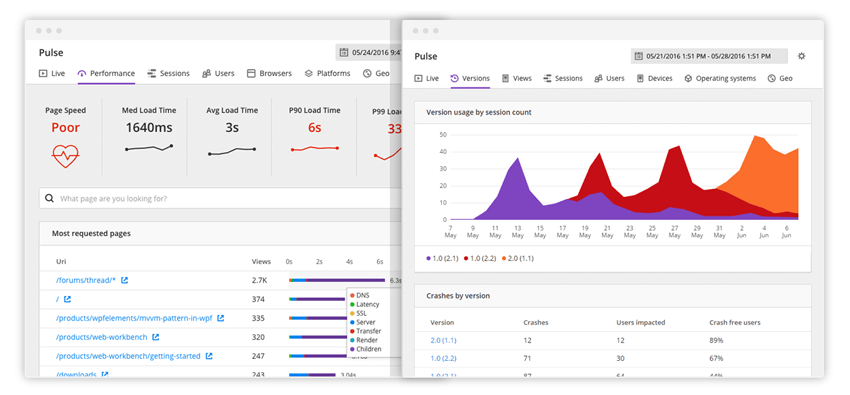Click the SSL legend color dot
The height and width of the screenshot is (395, 850).
(x=352, y=314)
